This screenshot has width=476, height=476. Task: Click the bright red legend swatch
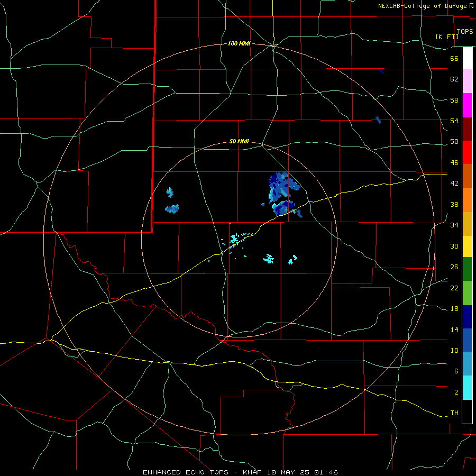pyautogui.click(x=467, y=152)
